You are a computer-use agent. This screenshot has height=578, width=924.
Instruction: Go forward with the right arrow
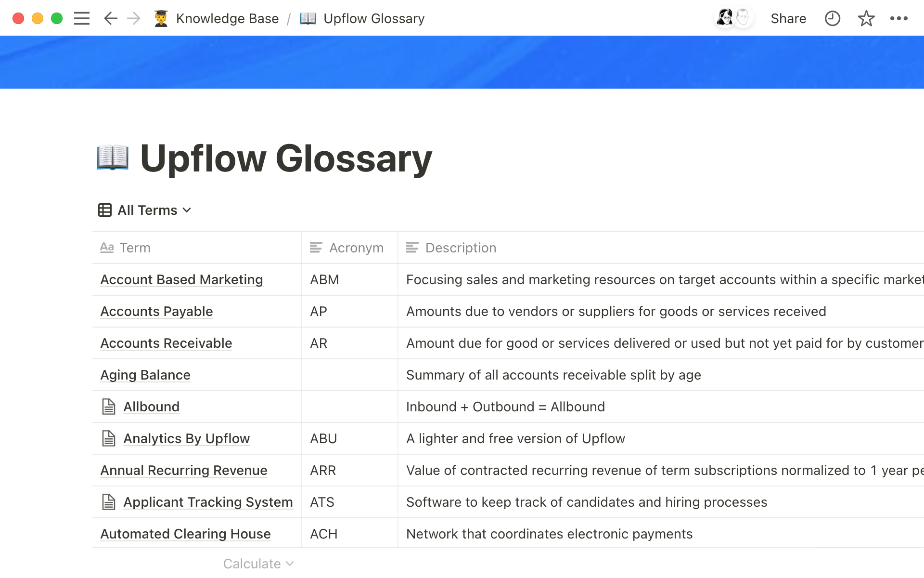(x=134, y=18)
